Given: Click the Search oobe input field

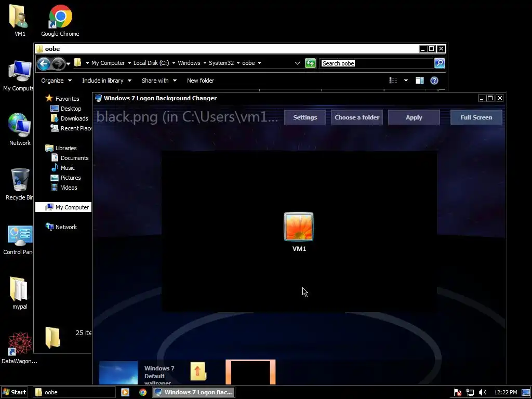Looking at the screenshot, I should pyautogui.click(x=376, y=63).
